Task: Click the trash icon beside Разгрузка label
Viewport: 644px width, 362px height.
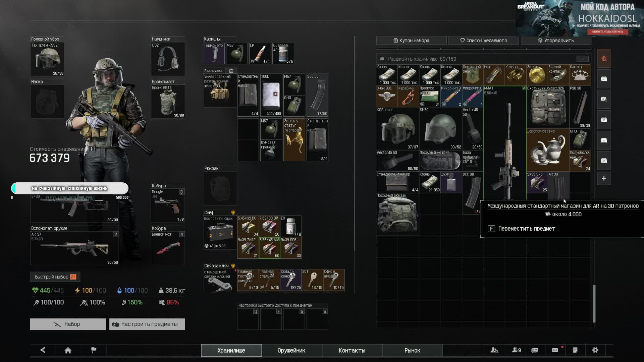Action: tap(231, 71)
